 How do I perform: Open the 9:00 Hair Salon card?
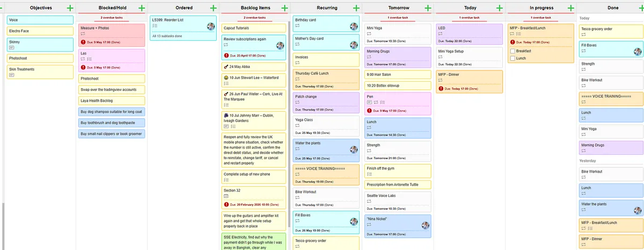(x=398, y=75)
